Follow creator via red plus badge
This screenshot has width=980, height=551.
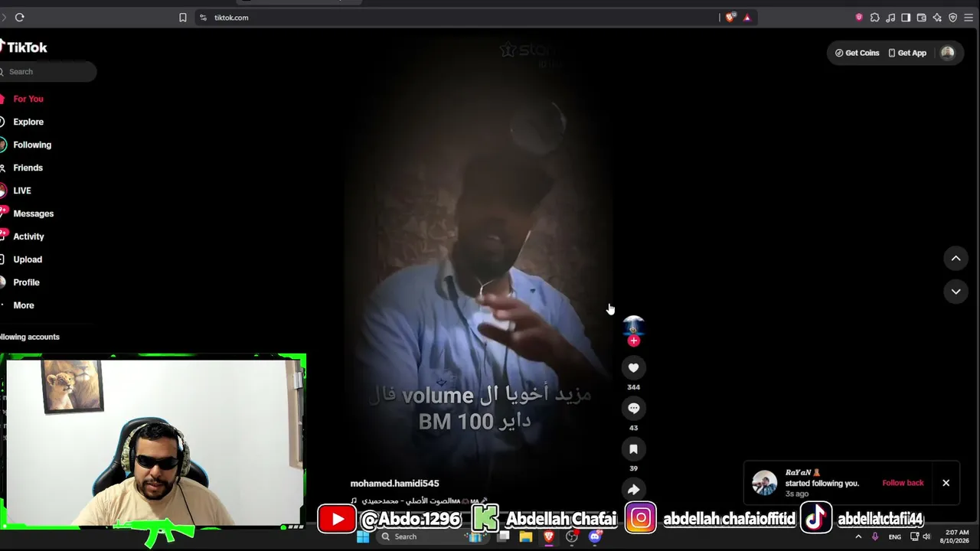(633, 341)
